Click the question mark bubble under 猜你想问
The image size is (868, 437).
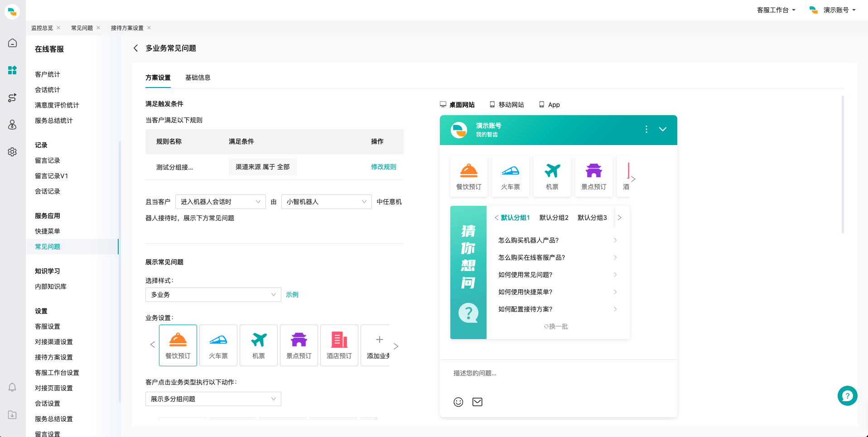click(468, 313)
